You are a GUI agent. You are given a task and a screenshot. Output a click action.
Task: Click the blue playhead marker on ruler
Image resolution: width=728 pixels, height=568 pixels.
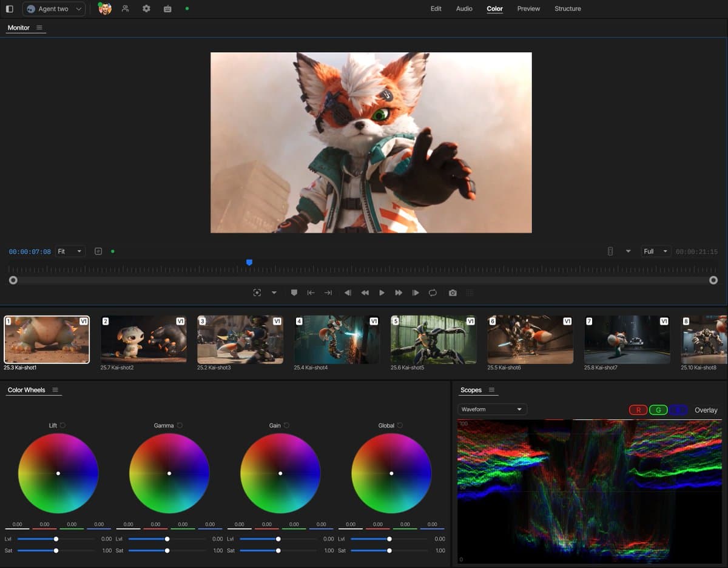[249, 263]
